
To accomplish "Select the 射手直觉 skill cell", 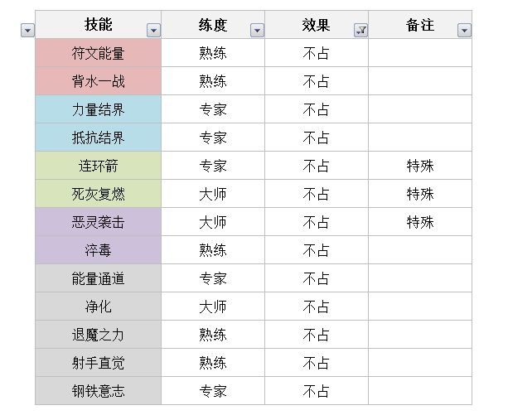I will [x=98, y=364].
